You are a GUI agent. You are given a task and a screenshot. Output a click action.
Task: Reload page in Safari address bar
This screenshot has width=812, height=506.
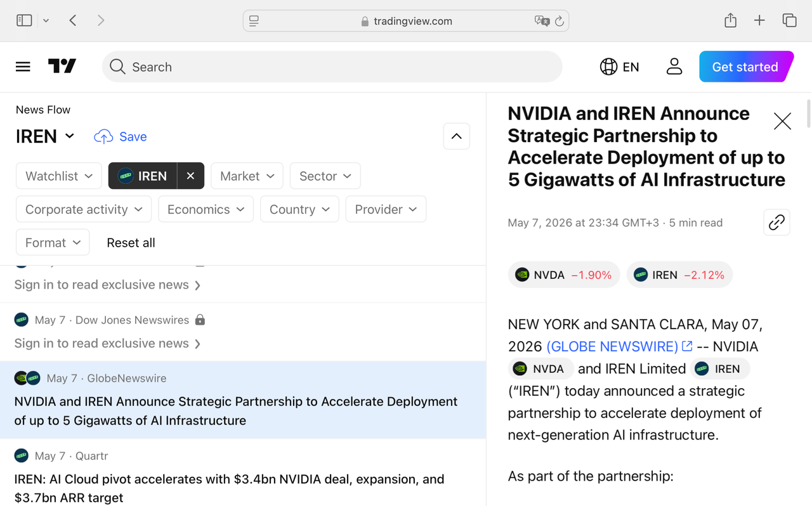[x=559, y=21]
